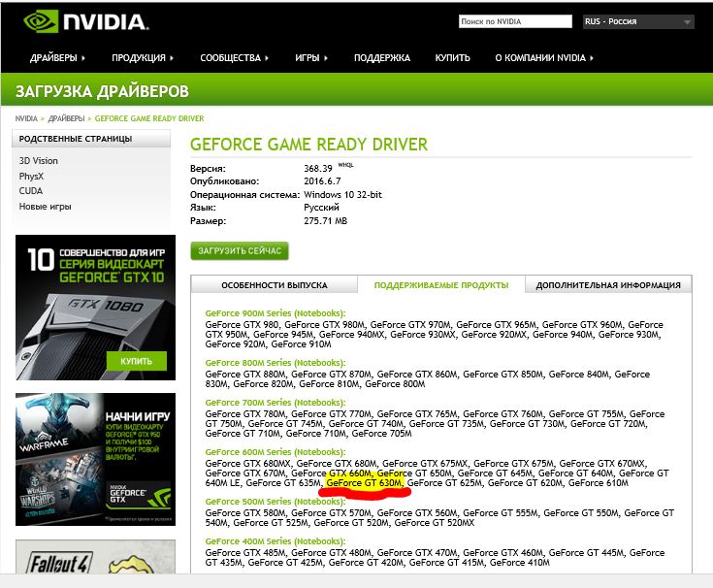Go to КУПИТЬ page
The height and width of the screenshot is (588, 713).
coord(452,58)
